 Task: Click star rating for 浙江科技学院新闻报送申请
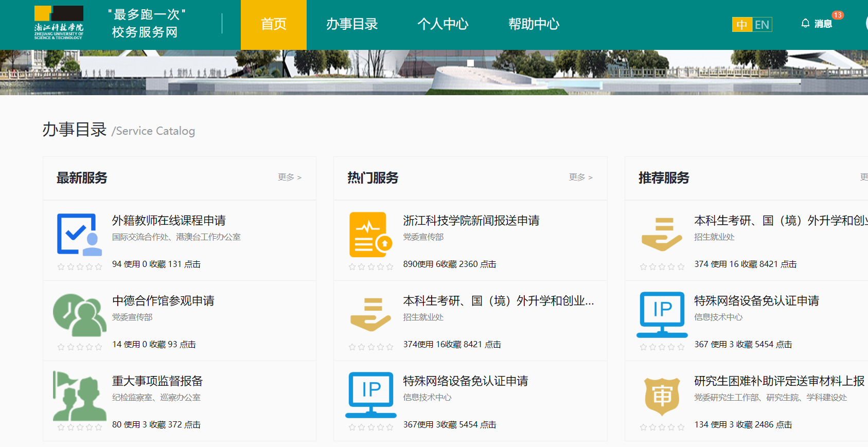coord(370,266)
